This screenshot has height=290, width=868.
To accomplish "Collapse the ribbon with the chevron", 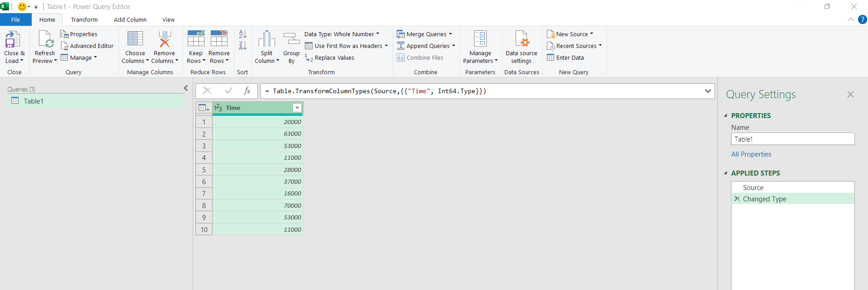I will coord(850,19).
